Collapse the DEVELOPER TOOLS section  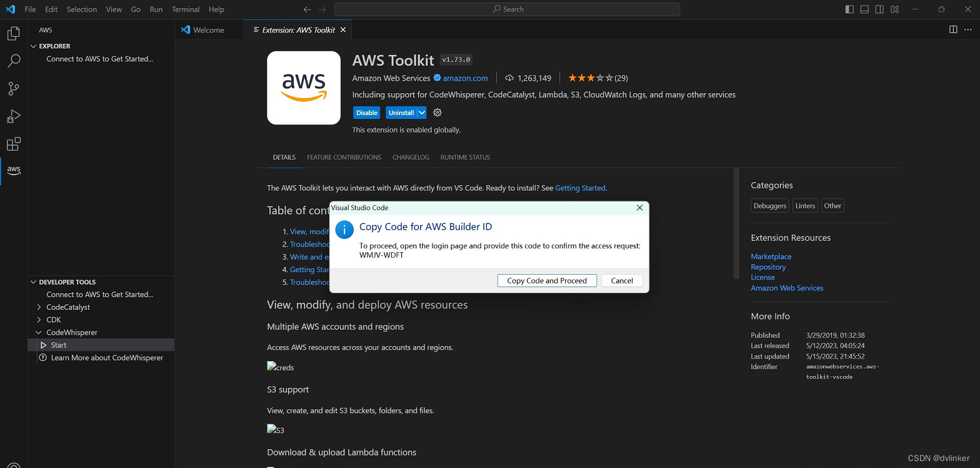pos(34,282)
